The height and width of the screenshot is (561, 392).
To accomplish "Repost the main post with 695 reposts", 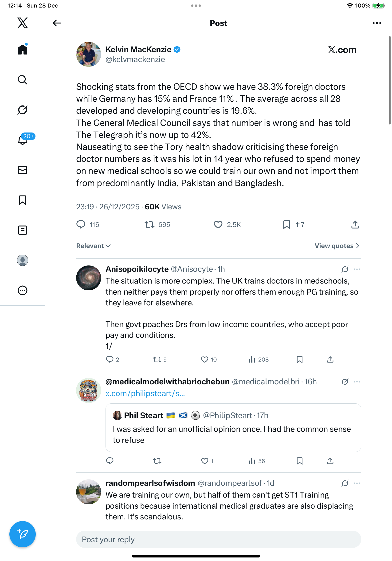I will point(149,225).
